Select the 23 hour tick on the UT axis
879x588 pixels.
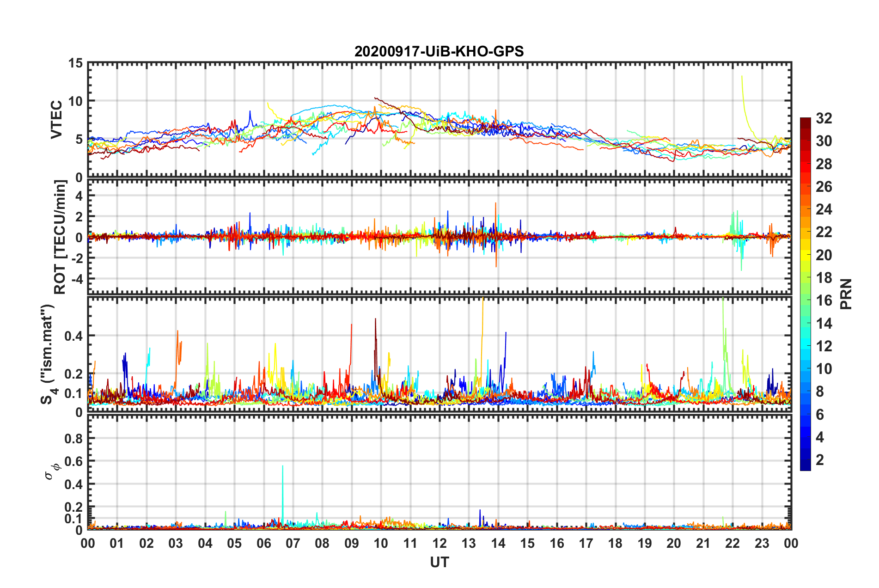click(x=762, y=543)
